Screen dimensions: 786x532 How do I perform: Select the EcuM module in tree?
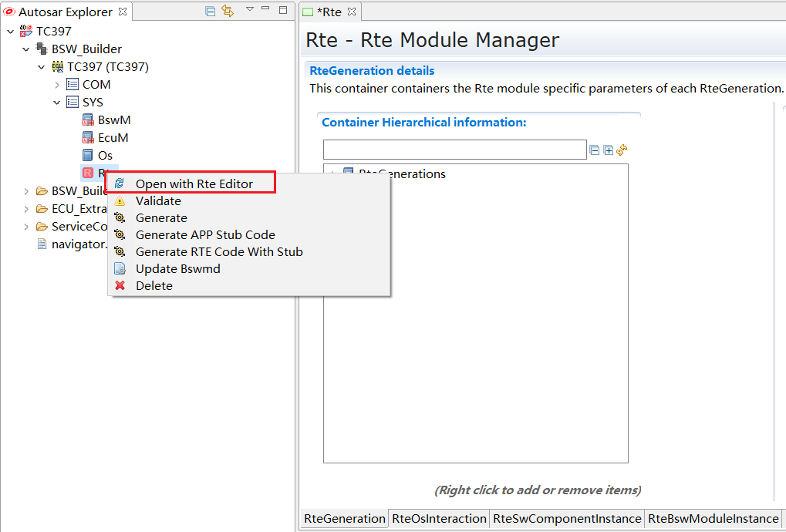click(113, 138)
